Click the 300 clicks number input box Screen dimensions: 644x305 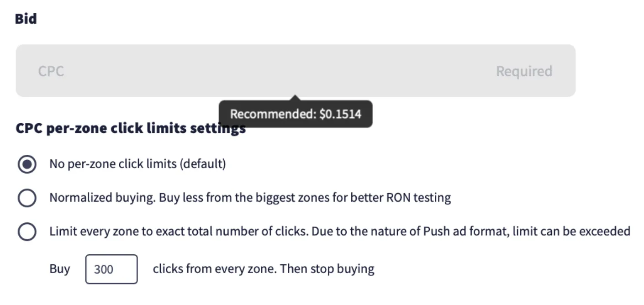pos(111,269)
